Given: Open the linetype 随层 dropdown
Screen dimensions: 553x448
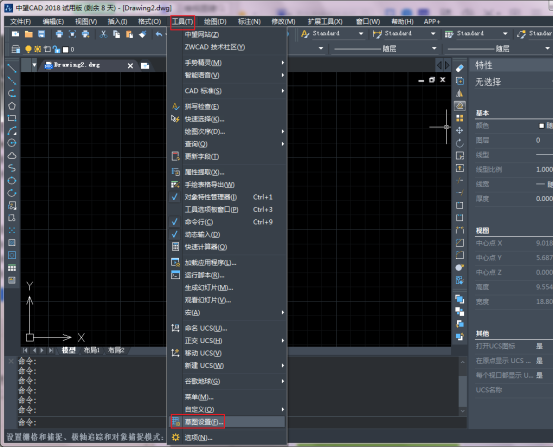Looking at the screenshot, I should (434, 48).
